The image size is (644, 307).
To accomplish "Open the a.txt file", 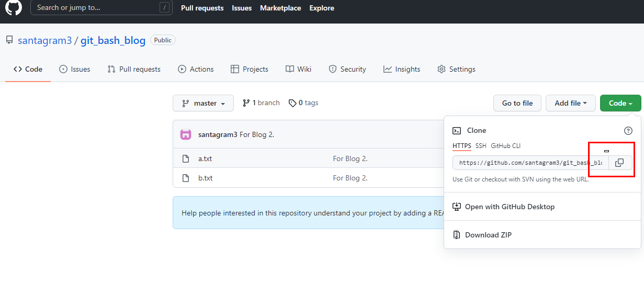I will click(205, 158).
